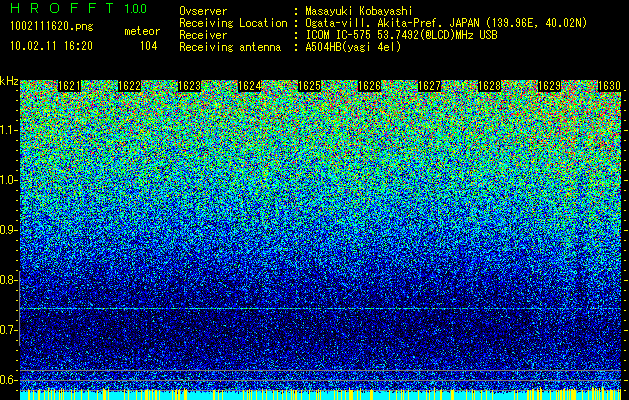
Task: Select the 1622 time marker
Action: pos(130,86)
